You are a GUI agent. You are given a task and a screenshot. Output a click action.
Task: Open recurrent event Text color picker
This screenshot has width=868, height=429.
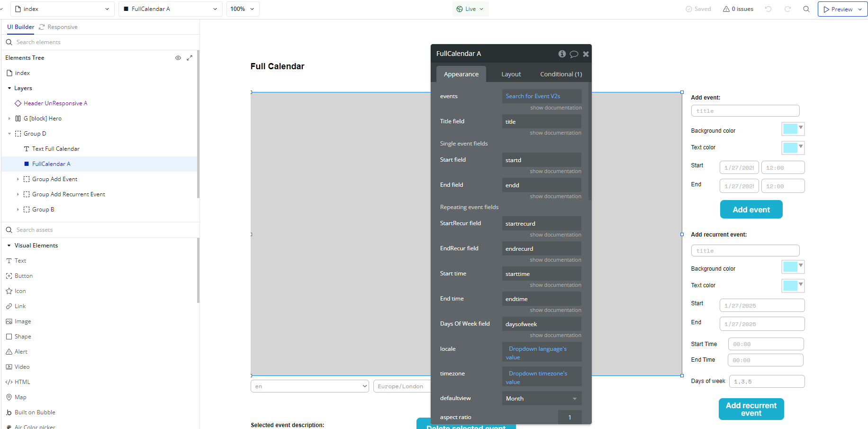coord(793,286)
